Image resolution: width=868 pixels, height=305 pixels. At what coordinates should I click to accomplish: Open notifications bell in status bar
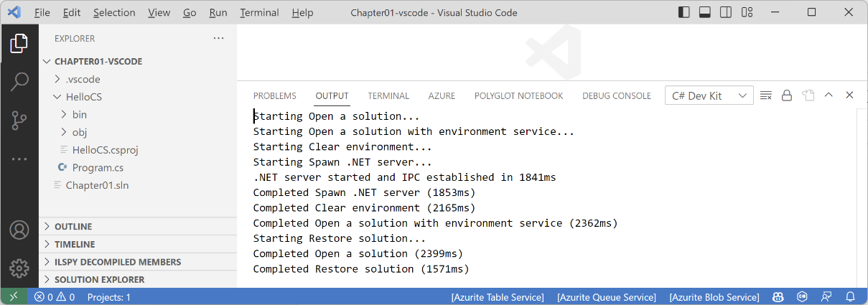850,296
